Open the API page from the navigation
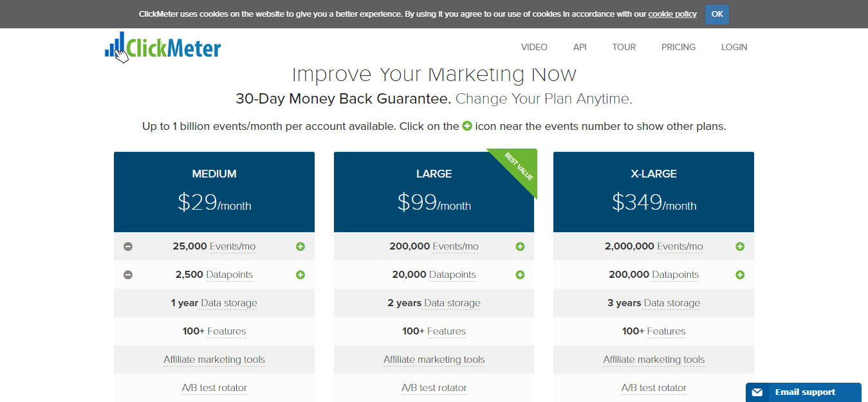The image size is (868, 402). click(x=580, y=47)
